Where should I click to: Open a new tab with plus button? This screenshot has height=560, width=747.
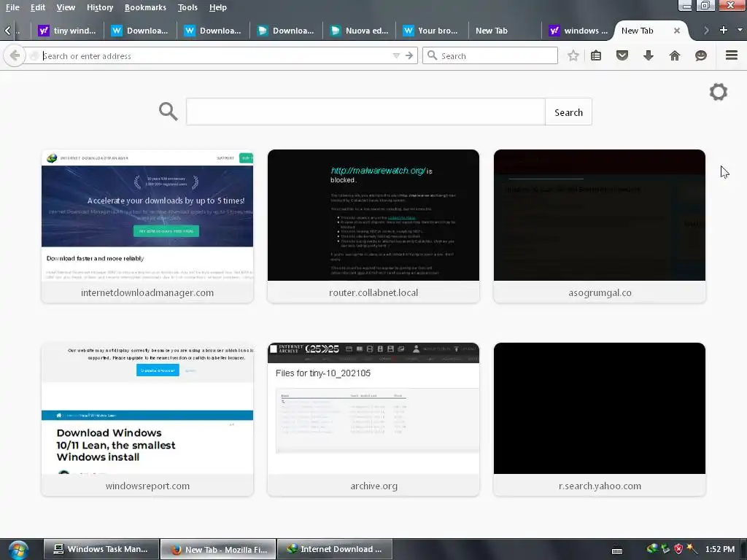tap(724, 30)
